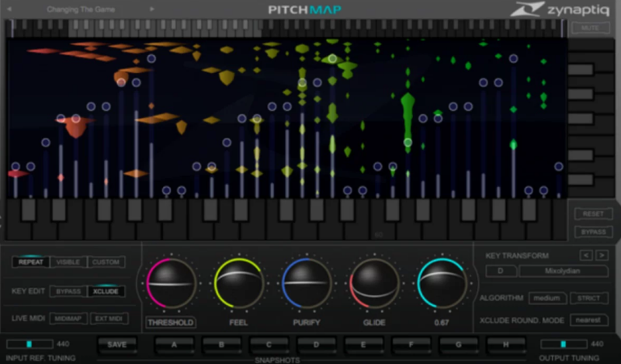
Task: Toggle the STRICT algorithm button
Action: pyautogui.click(x=589, y=298)
